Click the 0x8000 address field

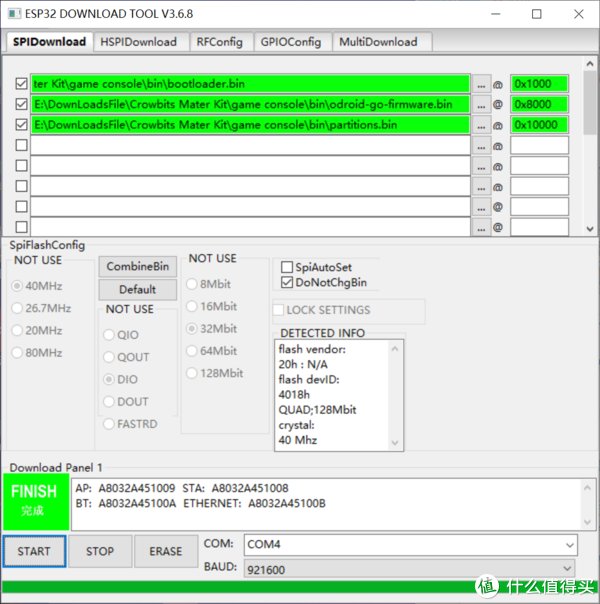coord(539,104)
